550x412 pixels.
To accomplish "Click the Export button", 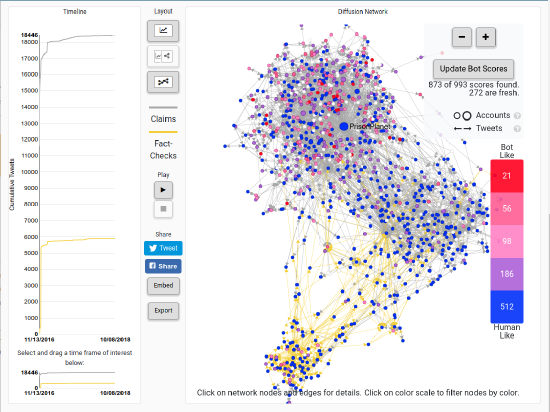I will click(163, 311).
